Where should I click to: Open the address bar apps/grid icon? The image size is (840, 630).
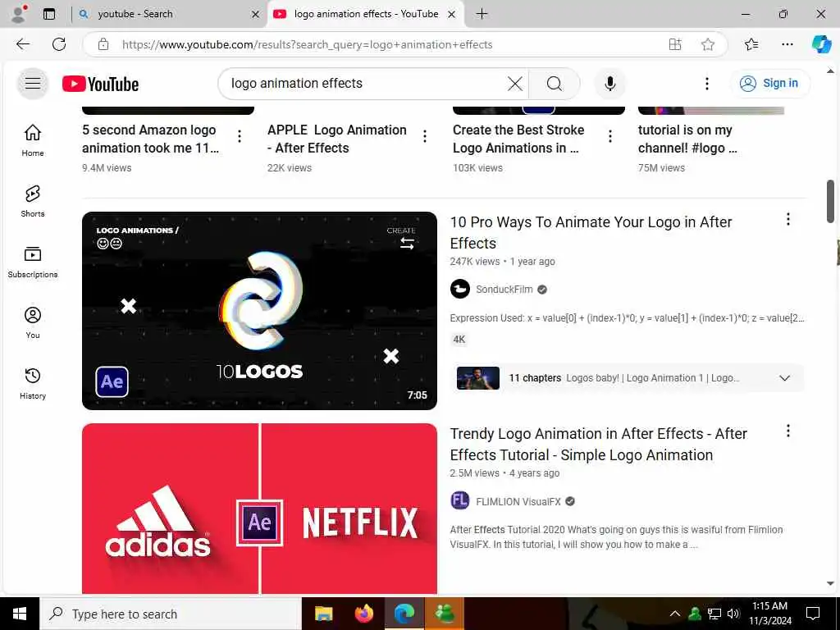point(675,44)
